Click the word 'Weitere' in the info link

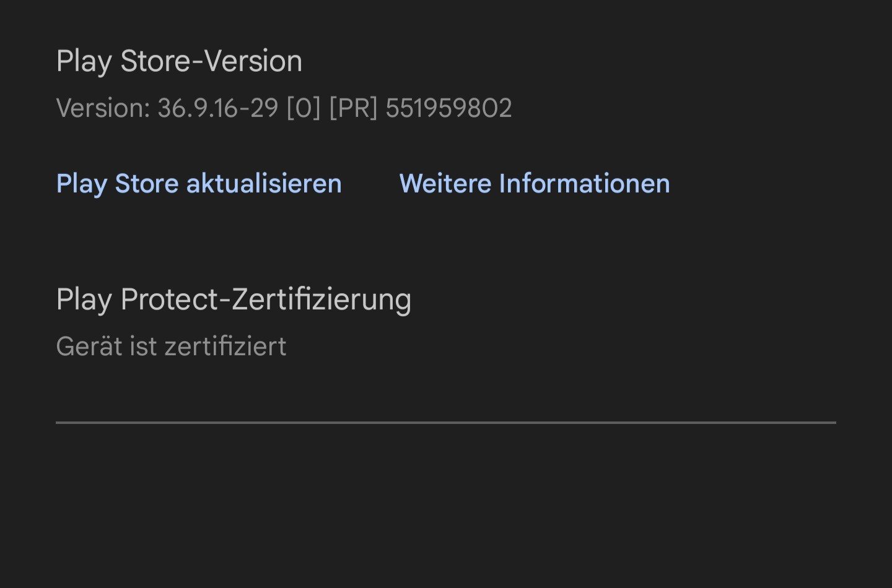(445, 184)
